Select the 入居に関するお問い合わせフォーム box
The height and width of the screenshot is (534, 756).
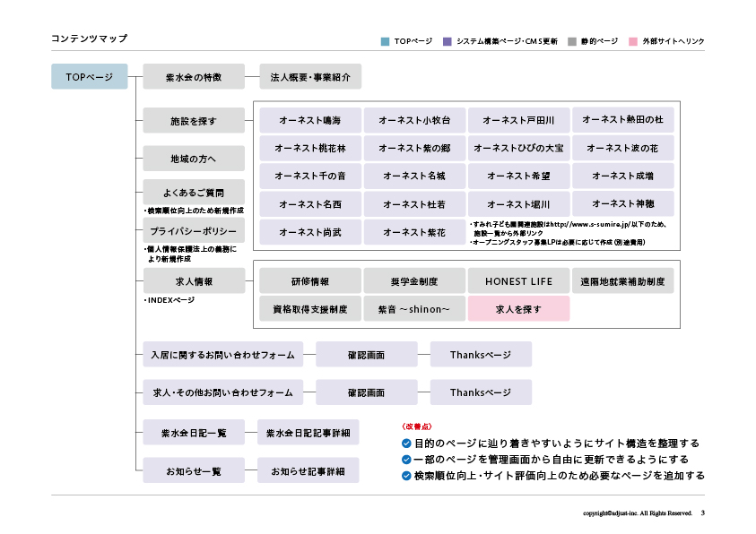coord(223,355)
